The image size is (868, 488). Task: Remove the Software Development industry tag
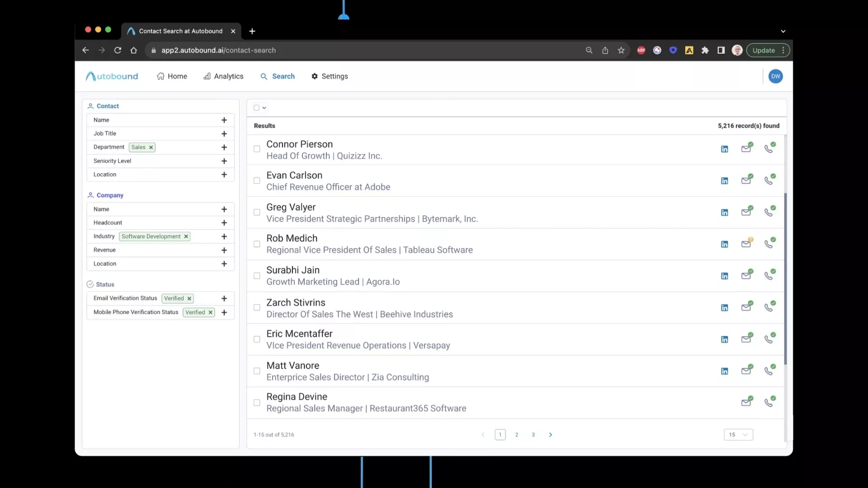pyautogui.click(x=186, y=236)
